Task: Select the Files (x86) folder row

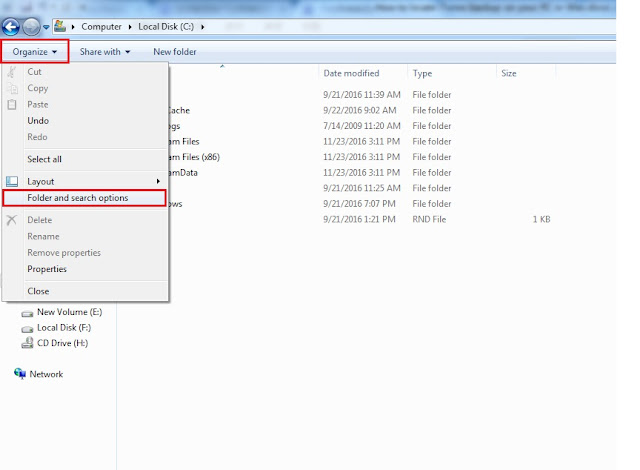Action: point(361,157)
